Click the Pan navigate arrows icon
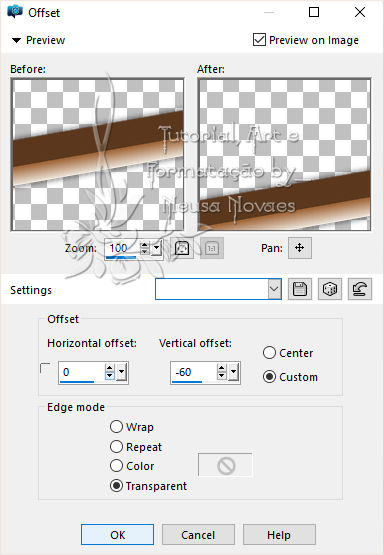 pyautogui.click(x=300, y=248)
